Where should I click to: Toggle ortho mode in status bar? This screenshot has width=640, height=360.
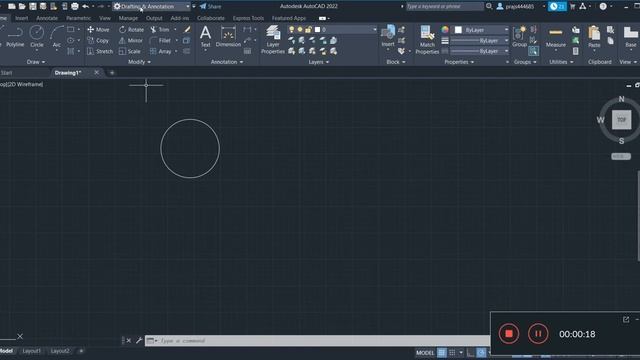pos(471,353)
